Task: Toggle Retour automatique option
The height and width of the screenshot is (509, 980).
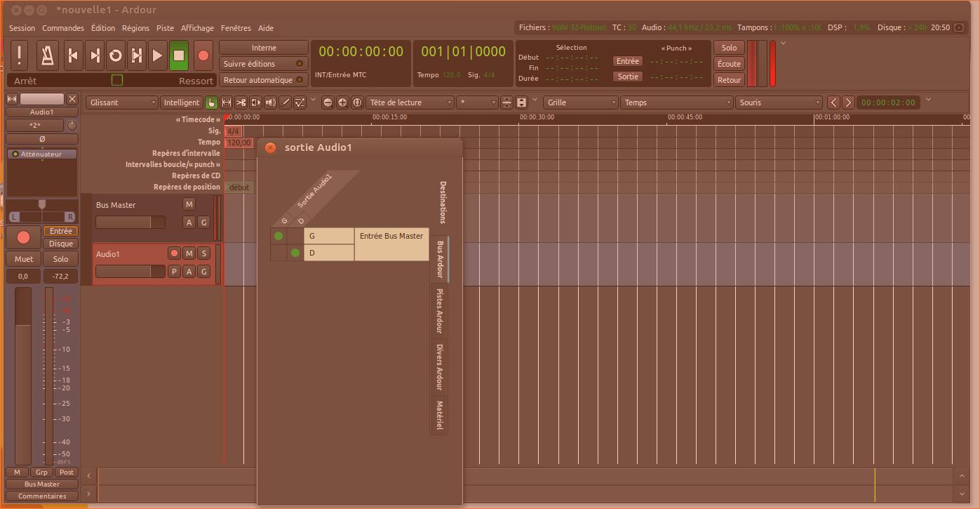Action: click(x=263, y=80)
